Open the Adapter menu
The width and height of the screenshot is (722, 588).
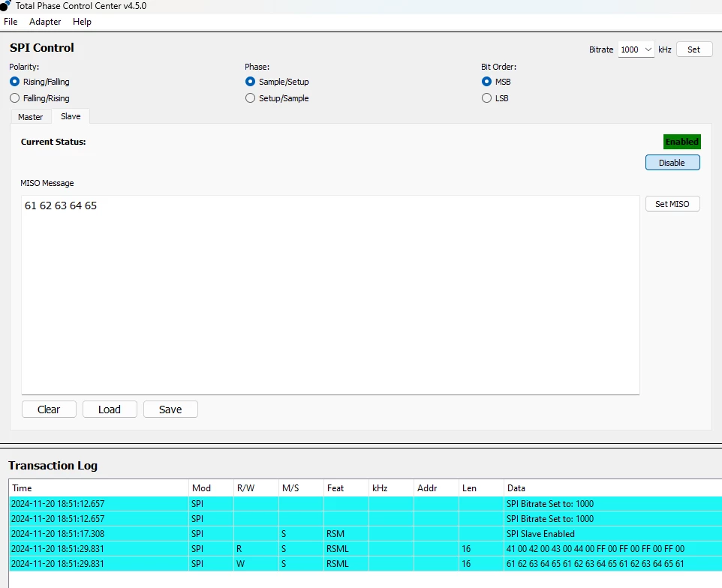[45, 22]
